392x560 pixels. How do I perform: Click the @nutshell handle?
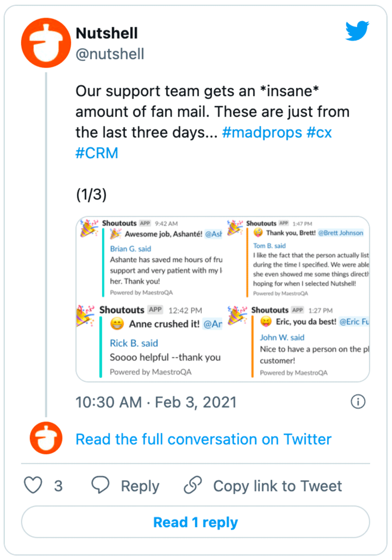110,54
